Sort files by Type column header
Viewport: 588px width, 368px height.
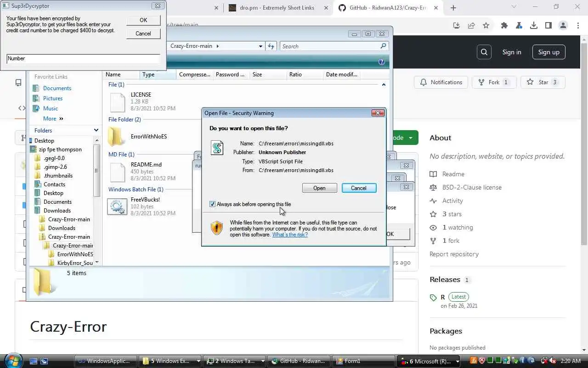[158, 75]
